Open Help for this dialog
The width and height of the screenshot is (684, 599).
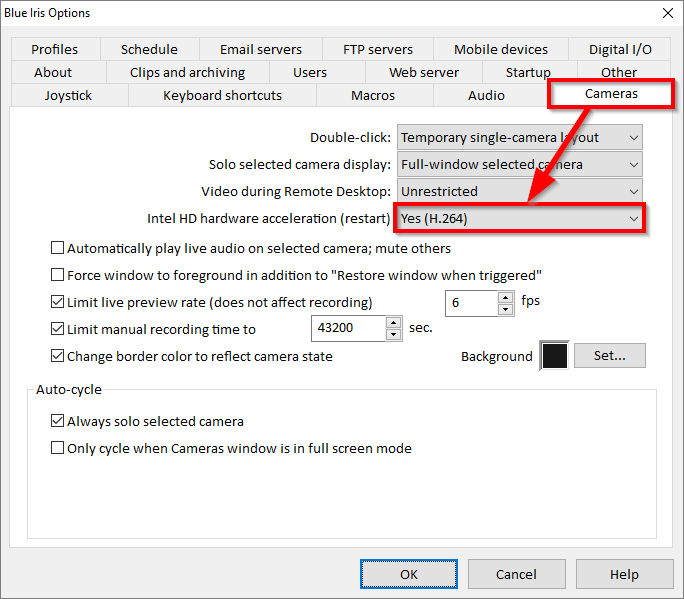(x=624, y=574)
